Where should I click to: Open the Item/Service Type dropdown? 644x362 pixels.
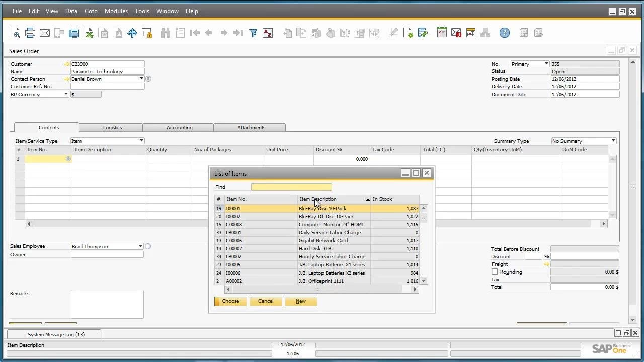141,141
